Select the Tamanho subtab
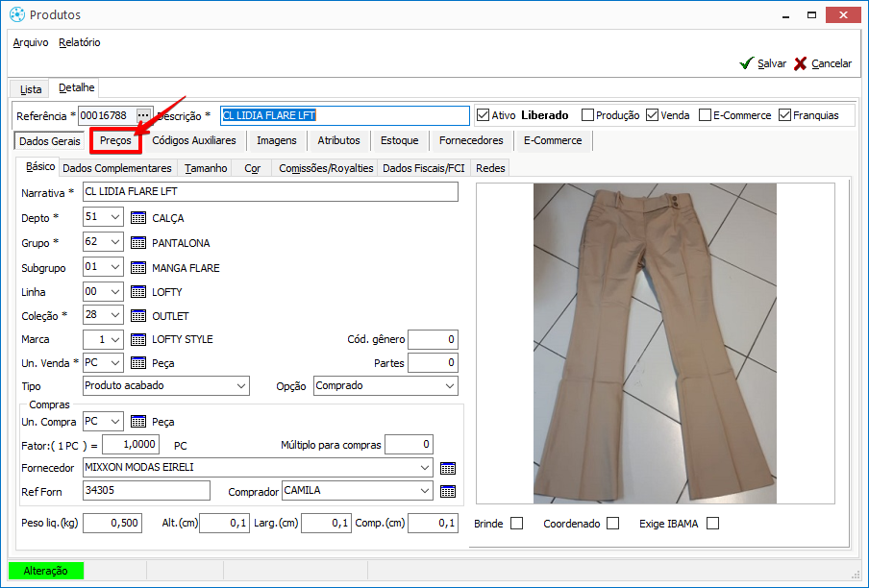Viewport: 869px width, 588px height. [206, 168]
